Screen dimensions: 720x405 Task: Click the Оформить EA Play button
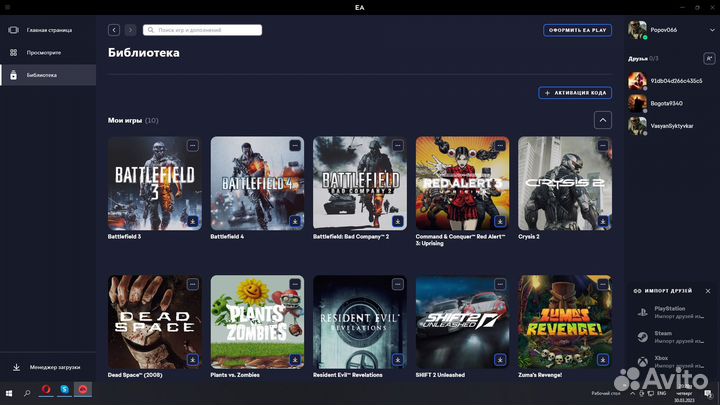point(577,30)
